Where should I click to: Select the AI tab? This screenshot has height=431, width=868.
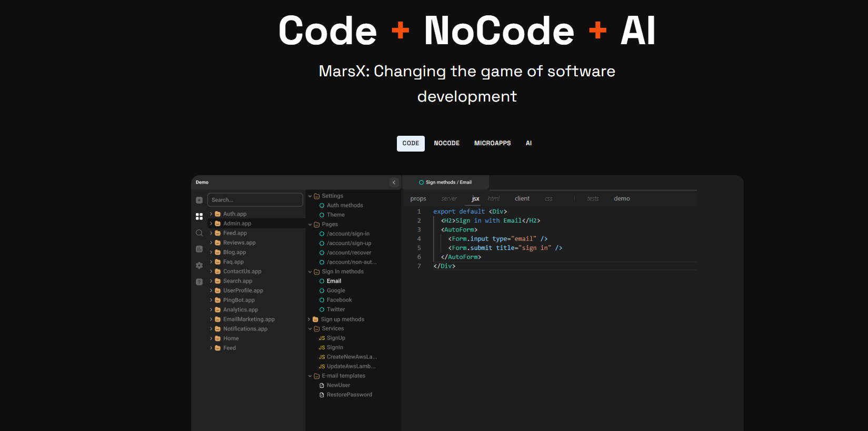(528, 143)
